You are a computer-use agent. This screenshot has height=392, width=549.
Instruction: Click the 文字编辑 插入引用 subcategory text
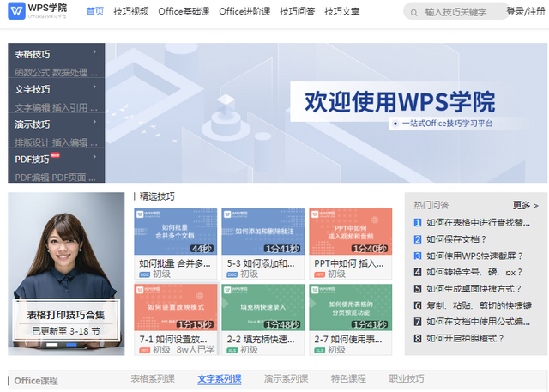56,107
